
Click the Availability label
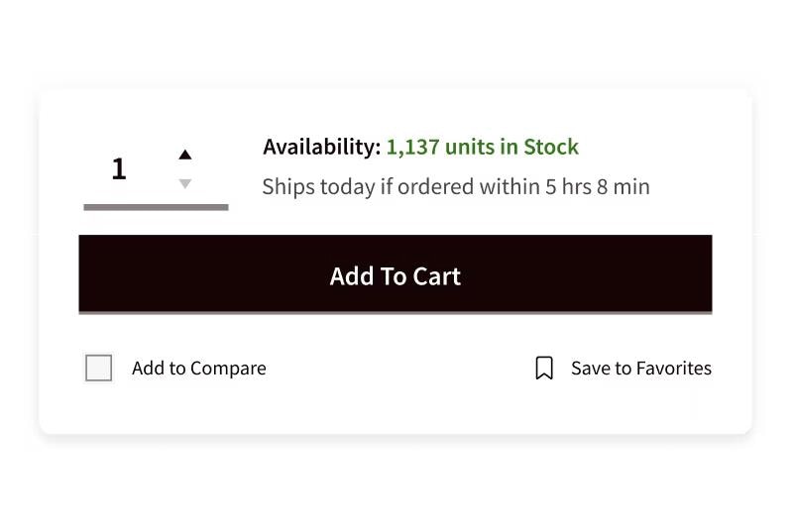pyautogui.click(x=321, y=147)
